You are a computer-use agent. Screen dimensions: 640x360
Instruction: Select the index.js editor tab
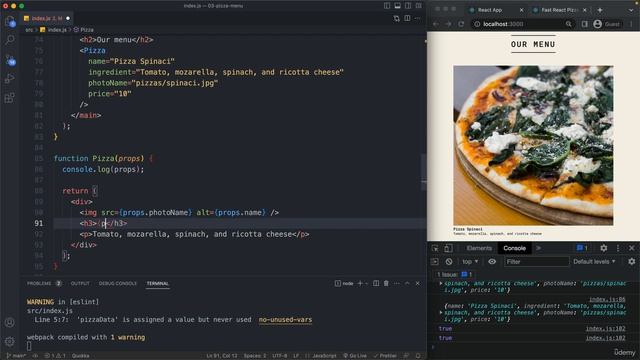47,18
